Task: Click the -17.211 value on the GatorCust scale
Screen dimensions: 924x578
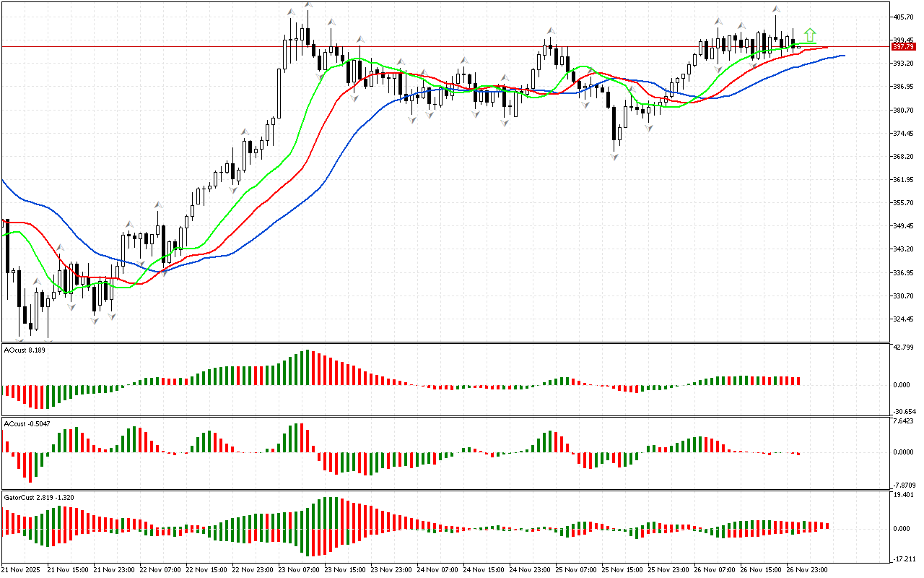Action: (905, 558)
